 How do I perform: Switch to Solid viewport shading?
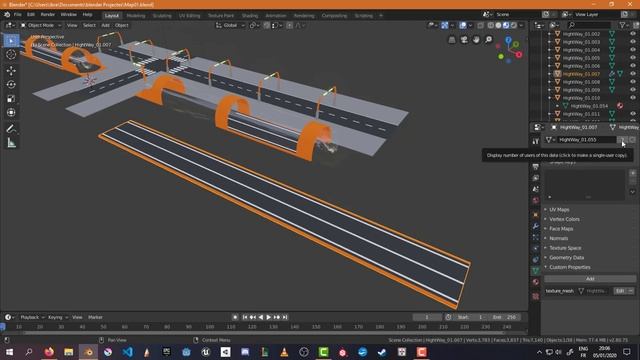(x=498, y=25)
